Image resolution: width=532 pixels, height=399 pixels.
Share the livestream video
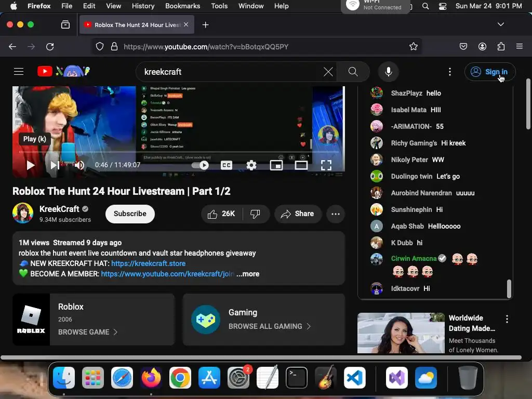[x=298, y=214]
